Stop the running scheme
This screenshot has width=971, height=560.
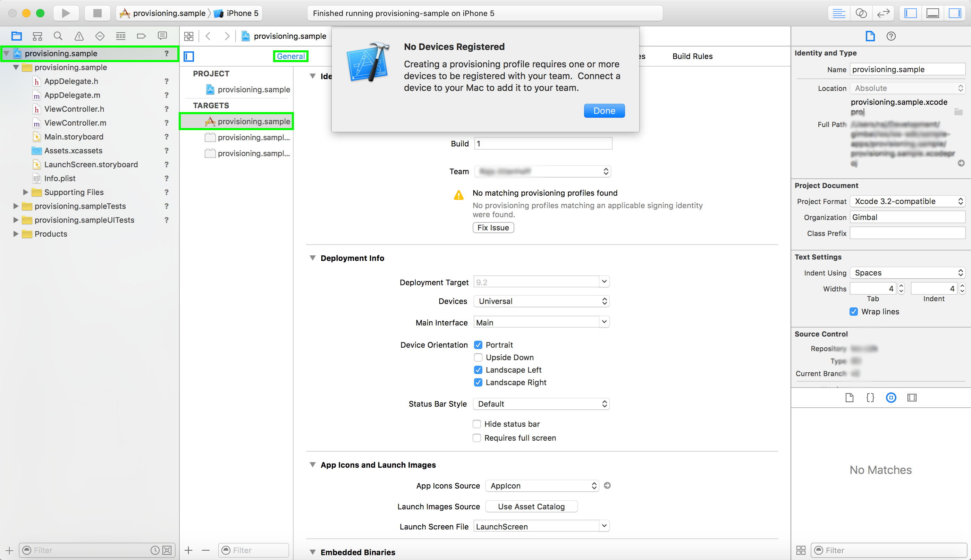click(x=97, y=13)
